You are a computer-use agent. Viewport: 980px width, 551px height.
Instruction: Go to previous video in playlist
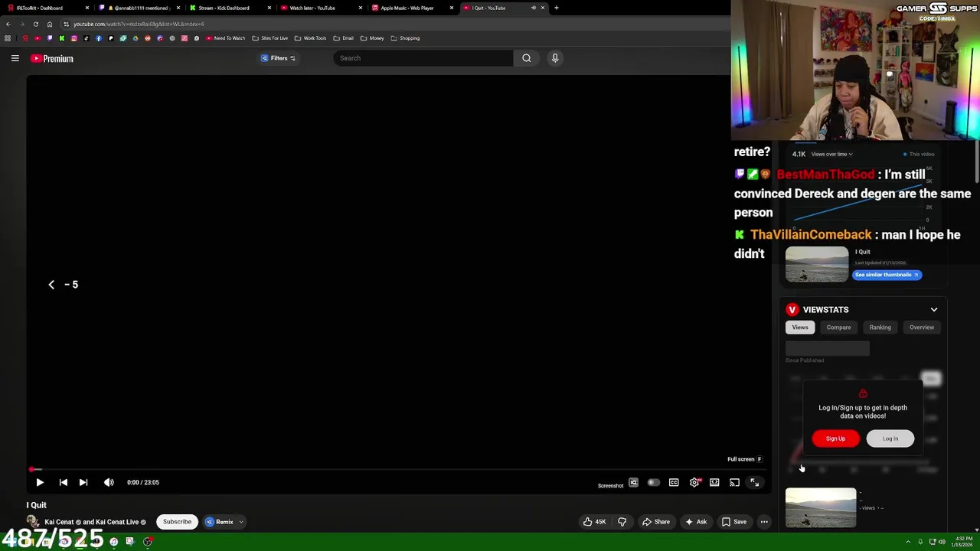[64, 483]
